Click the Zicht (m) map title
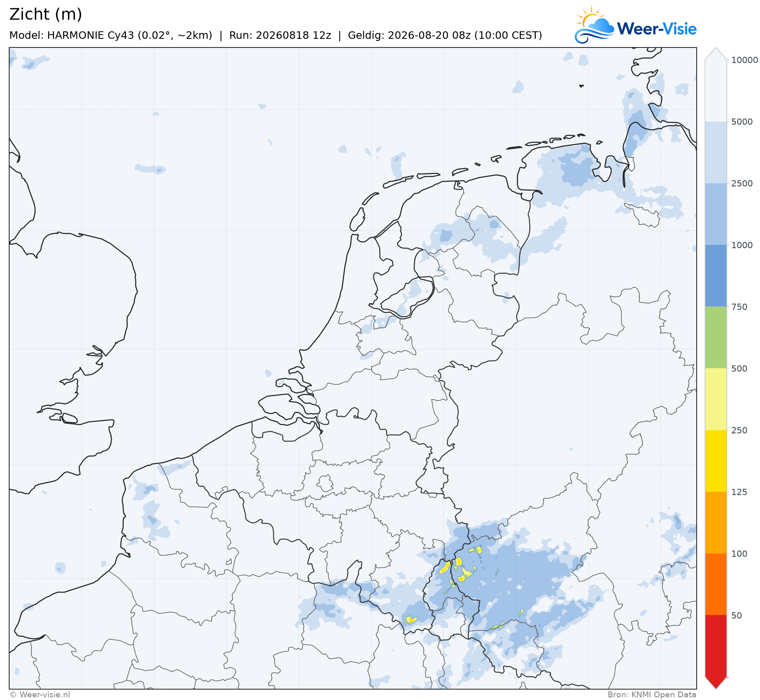The height and width of the screenshot is (700, 760). pyautogui.click(x=46, y=14)
